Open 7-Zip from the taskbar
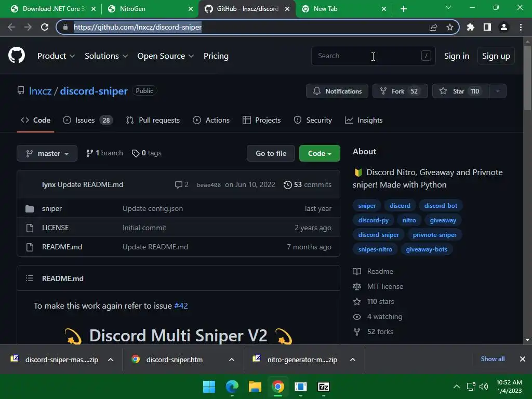 click(x=323, y=387)
